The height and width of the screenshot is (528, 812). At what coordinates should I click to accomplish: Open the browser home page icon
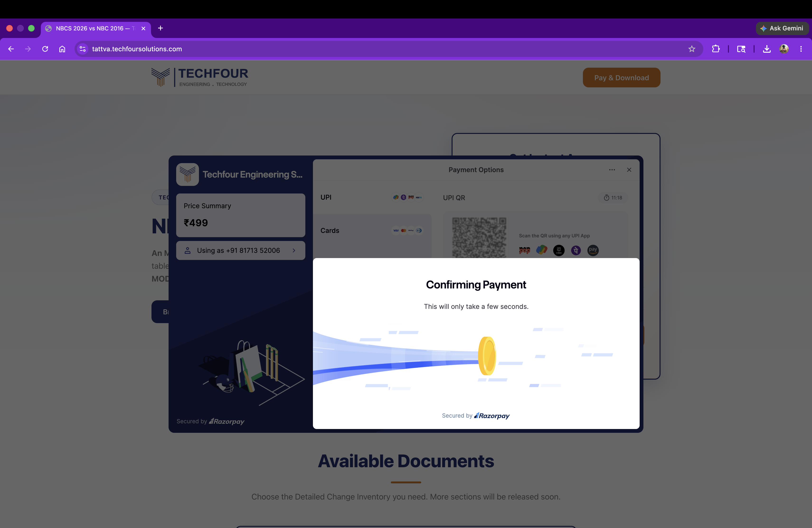[x=62, y=49]
